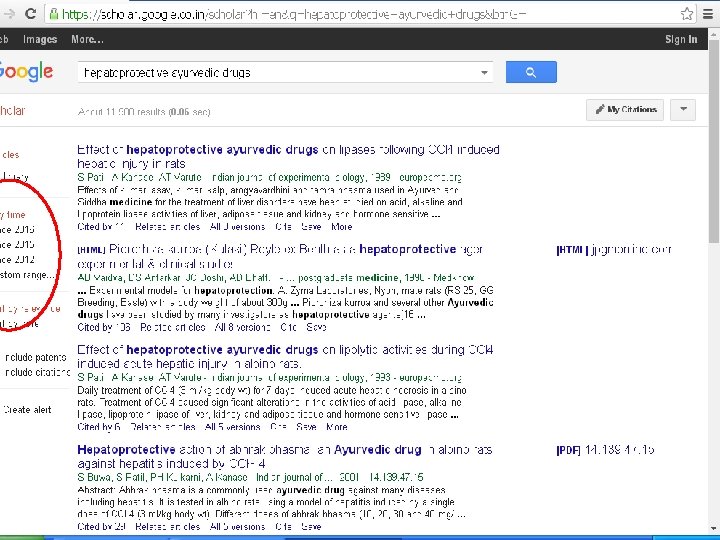The width and height of the screenshot is (720, 540).
Task: Click Related articles under the first result
Action: coord(168,227)
